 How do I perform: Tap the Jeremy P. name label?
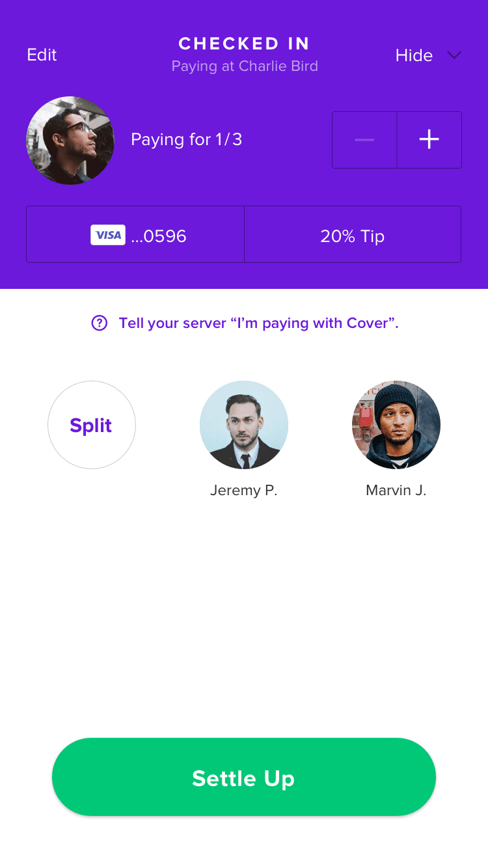[244, 491]
